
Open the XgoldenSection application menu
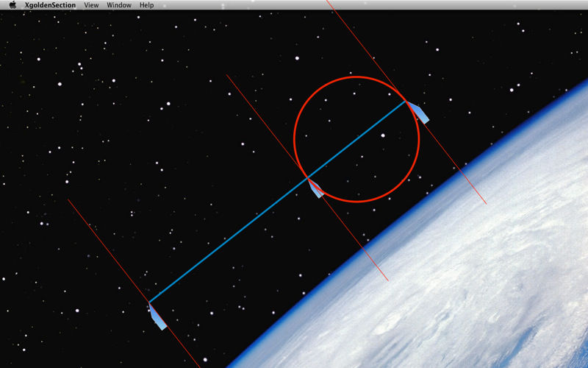click(50, 5)
